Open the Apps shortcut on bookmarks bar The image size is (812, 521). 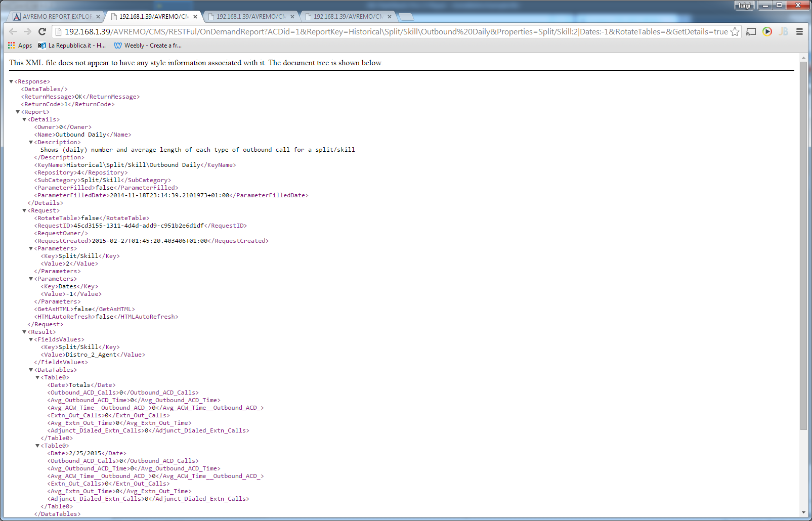pyautogui.click(x=20, y=46)
